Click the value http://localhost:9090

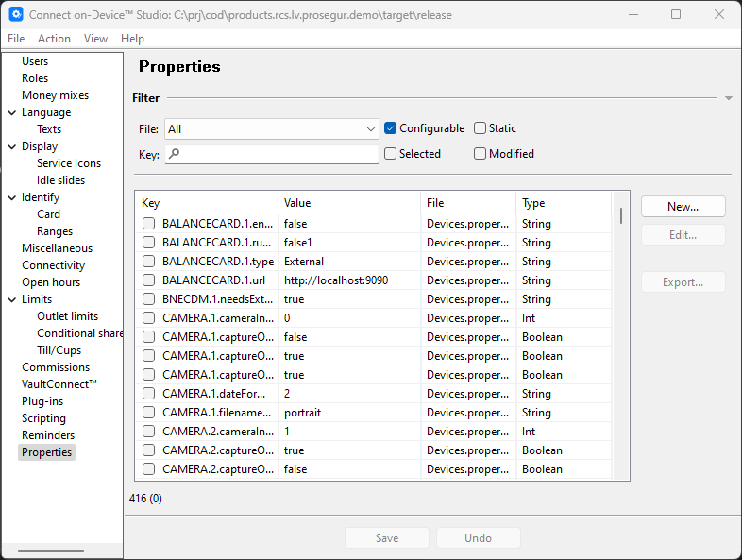336,280
